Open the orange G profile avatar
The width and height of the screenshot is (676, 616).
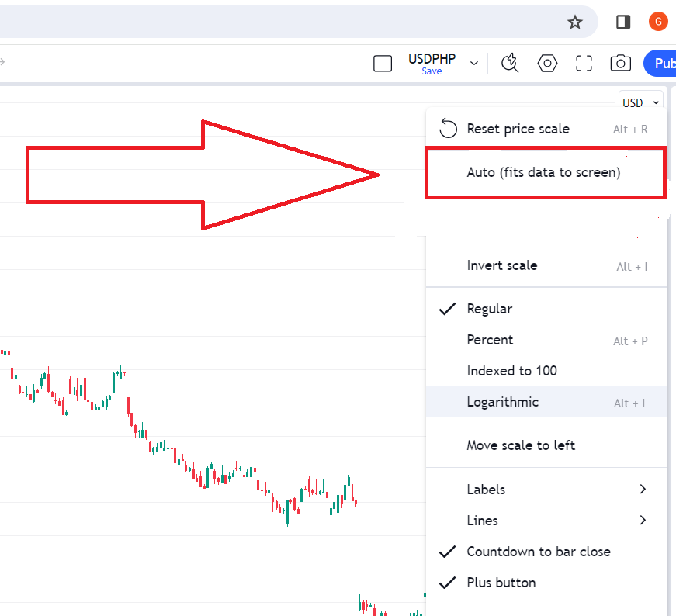657,22
